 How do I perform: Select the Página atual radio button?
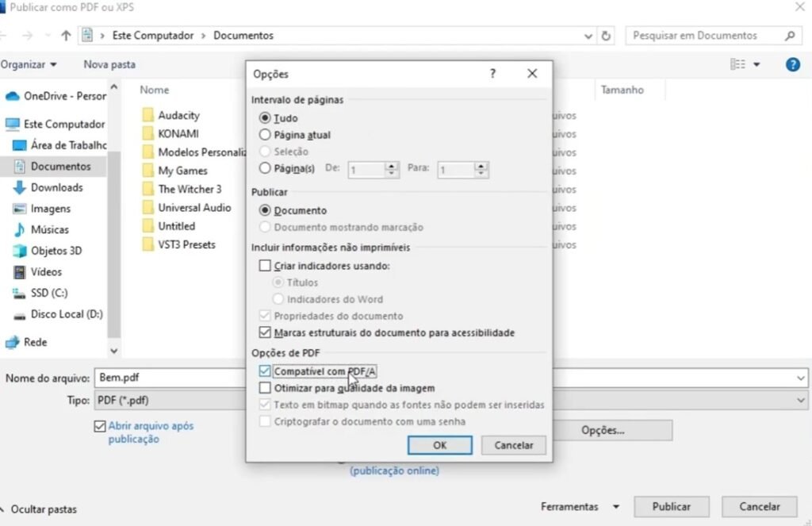tap(265, 135)
